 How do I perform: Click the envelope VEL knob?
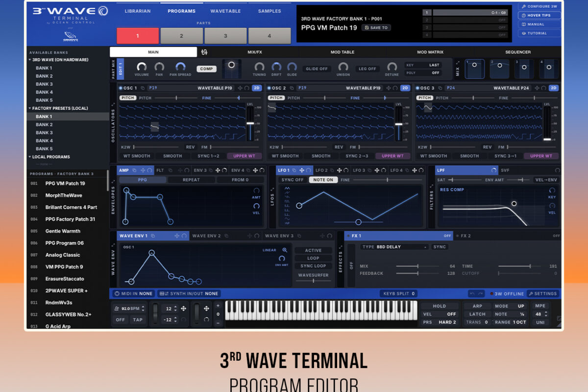pyautogui.click(x=256, y=206)
